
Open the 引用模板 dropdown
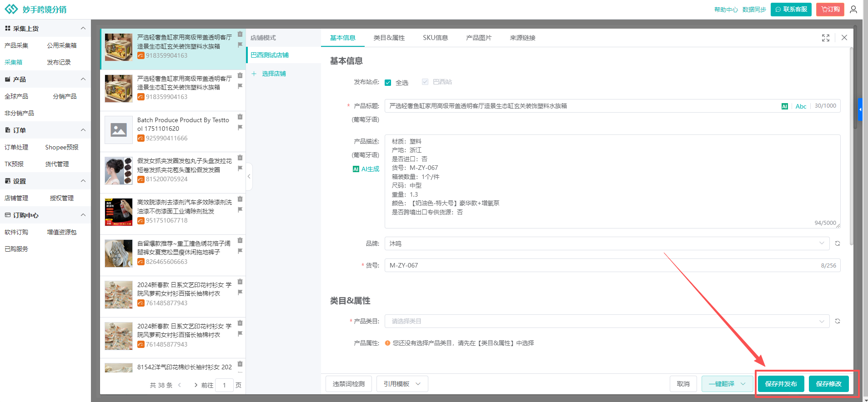(x=402, y=384)
